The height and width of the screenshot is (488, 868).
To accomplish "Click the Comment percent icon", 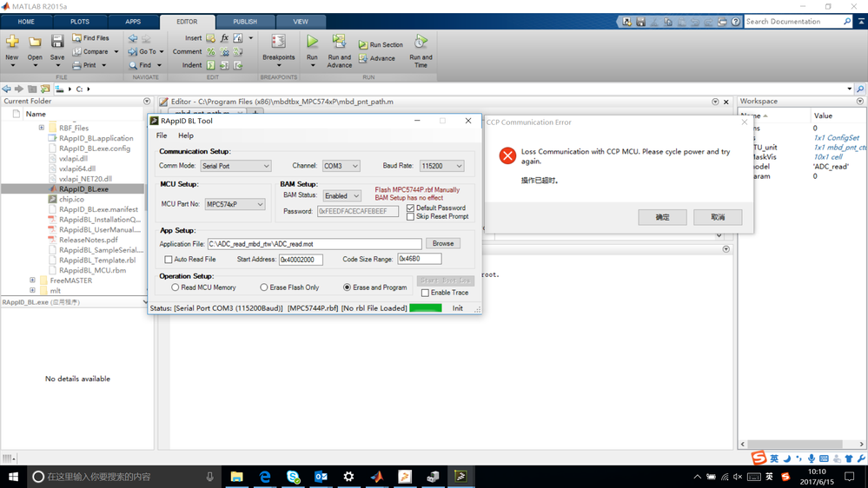I will 211,51.
